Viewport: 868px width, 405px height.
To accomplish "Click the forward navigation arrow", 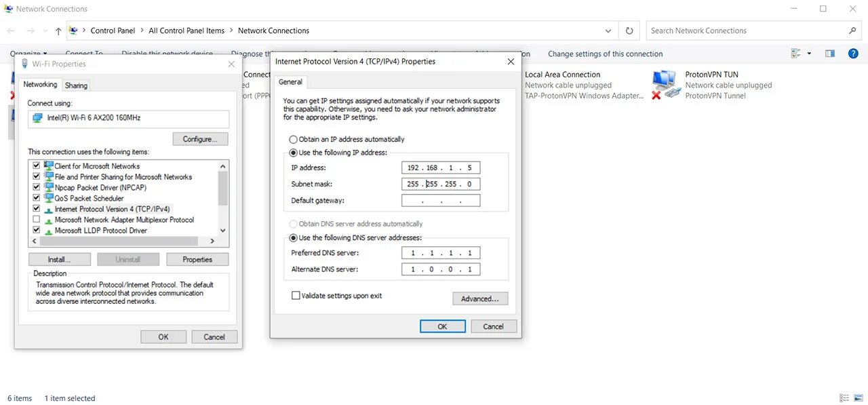I will coord(30,31).
